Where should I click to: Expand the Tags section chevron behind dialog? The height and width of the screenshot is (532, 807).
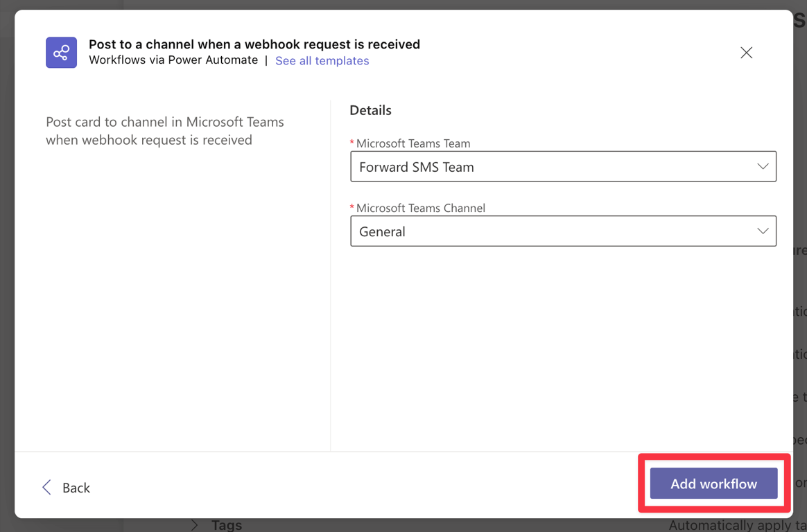195,525
